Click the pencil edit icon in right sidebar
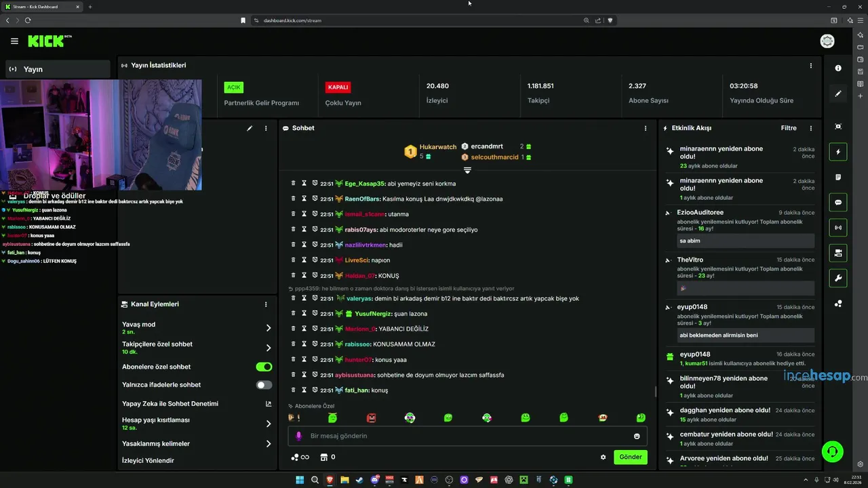 click(x=838, y=94)
